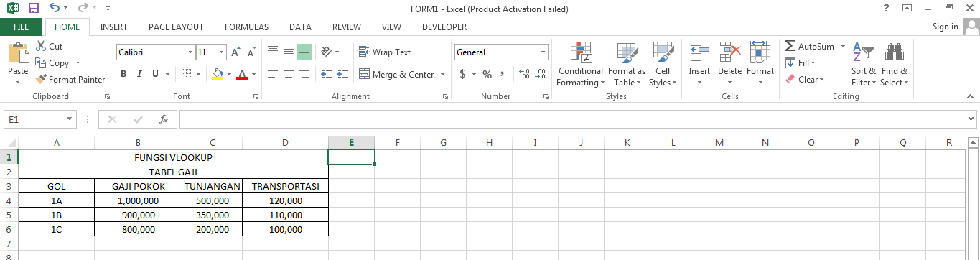The image size is (980, 260).
Task: Click the Format Painter brush icon
Action: click(x=41, y=80)
